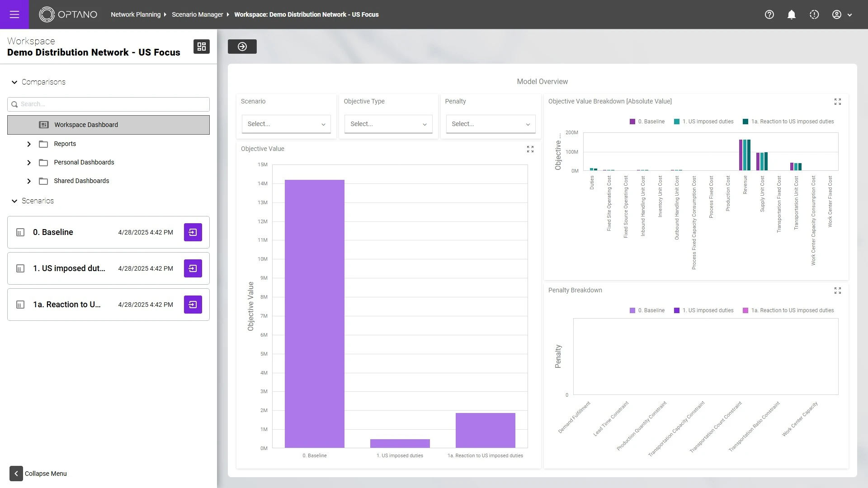Select the Reports tree item

[65, 144]
